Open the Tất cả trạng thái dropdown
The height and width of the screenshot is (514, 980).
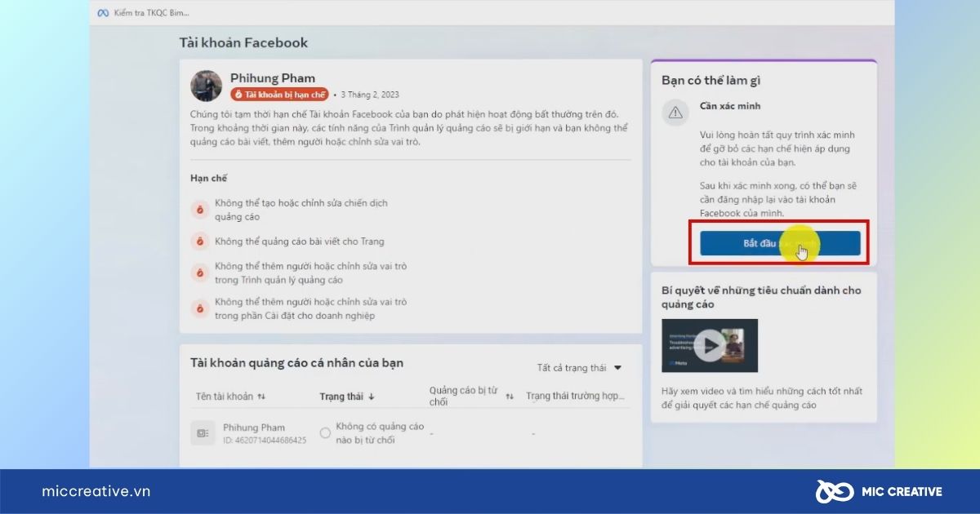(x=580, y=368)
